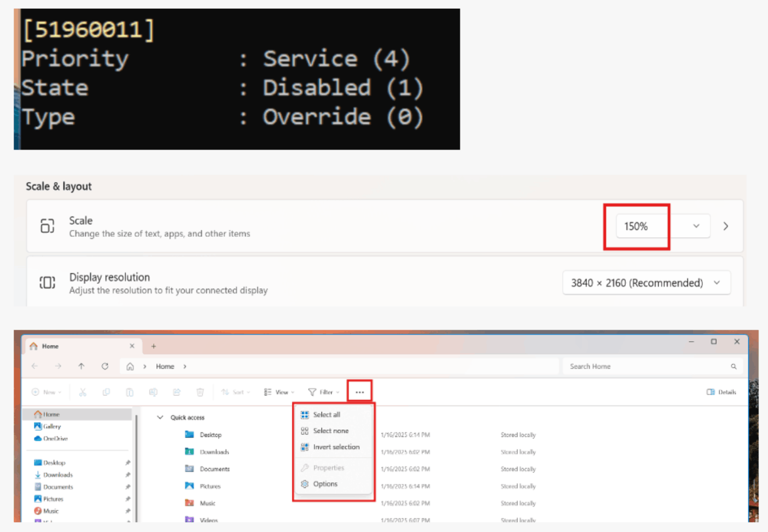The width and height of the screenshot is (768, 532).
Task: Open pinned Music in the sidebar
Action: click(x=46, y=511)
